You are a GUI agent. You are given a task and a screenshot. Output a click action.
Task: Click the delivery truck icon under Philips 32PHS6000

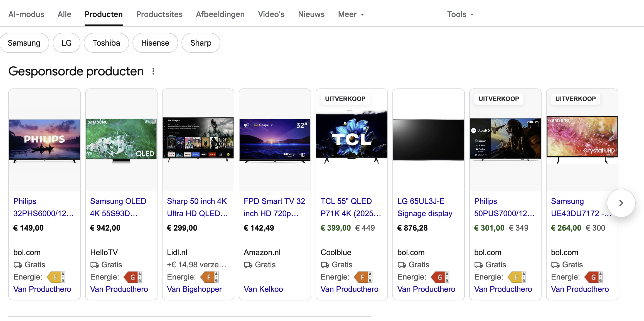click(18, 265)
